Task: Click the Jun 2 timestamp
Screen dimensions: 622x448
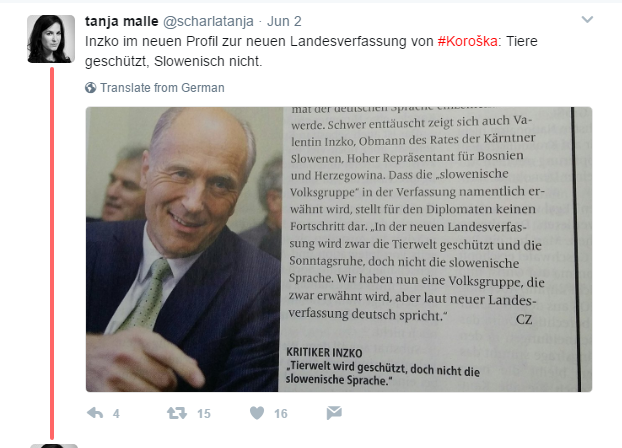Action: [284, 21]
